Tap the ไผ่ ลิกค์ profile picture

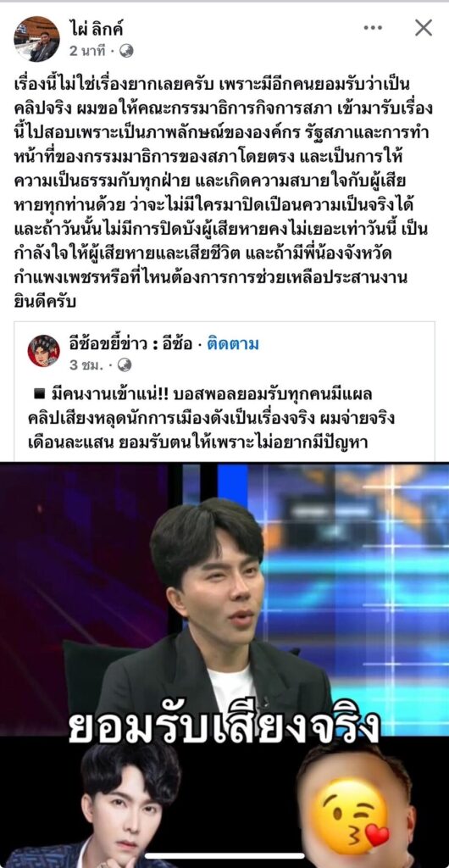click(x=36, y=39)
